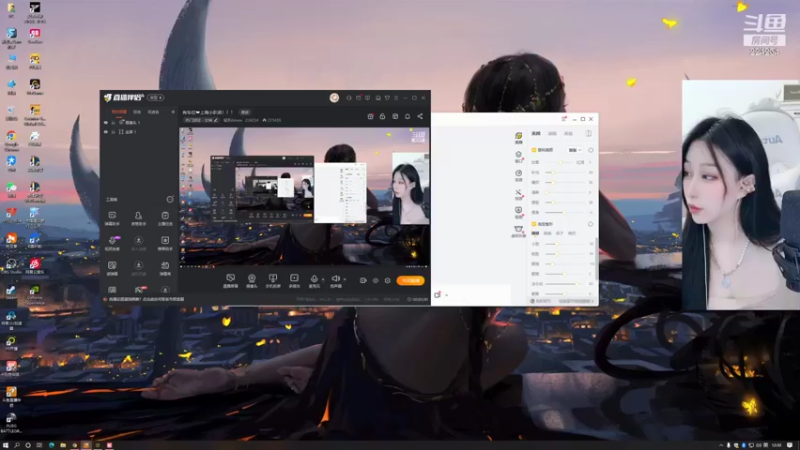
Task: Click the webcam overlay on the desktop
Action: [741, 195]
